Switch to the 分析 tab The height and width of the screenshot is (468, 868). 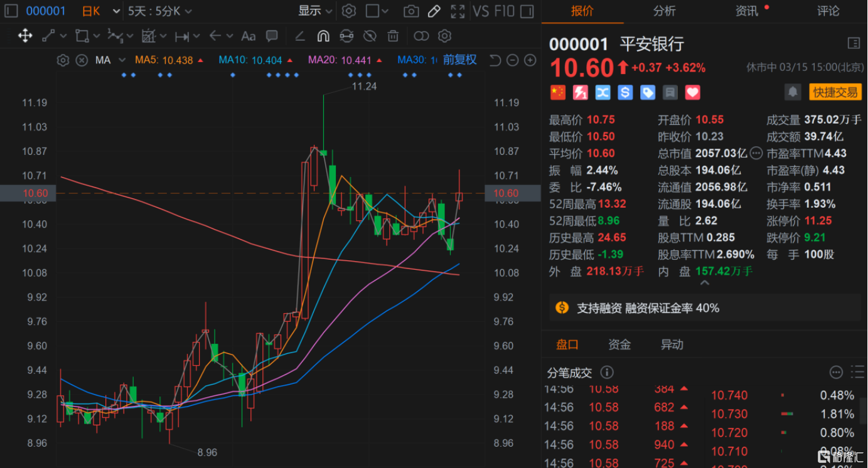[x=665, y=11]
